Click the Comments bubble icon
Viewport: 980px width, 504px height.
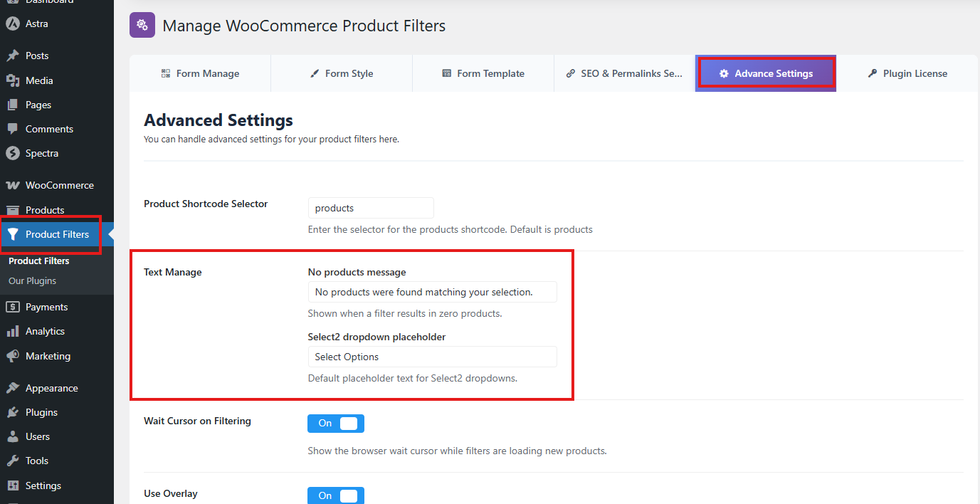(x=12, y=129)
